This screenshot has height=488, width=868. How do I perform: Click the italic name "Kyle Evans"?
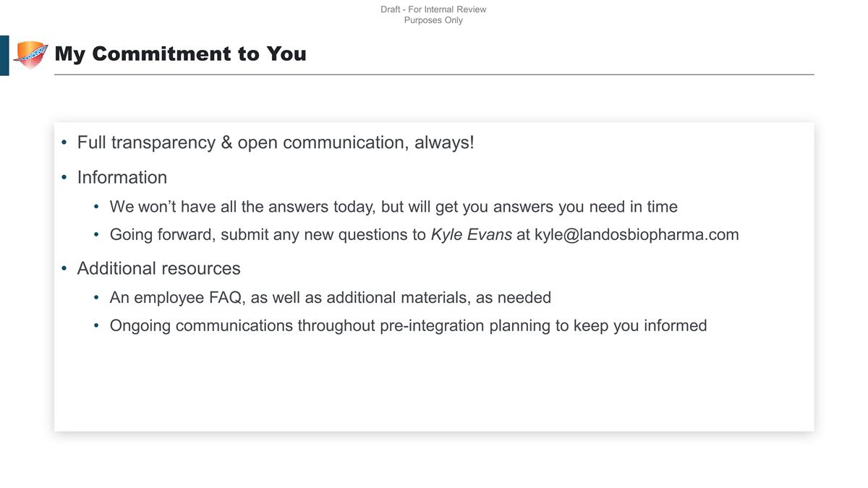471,234
